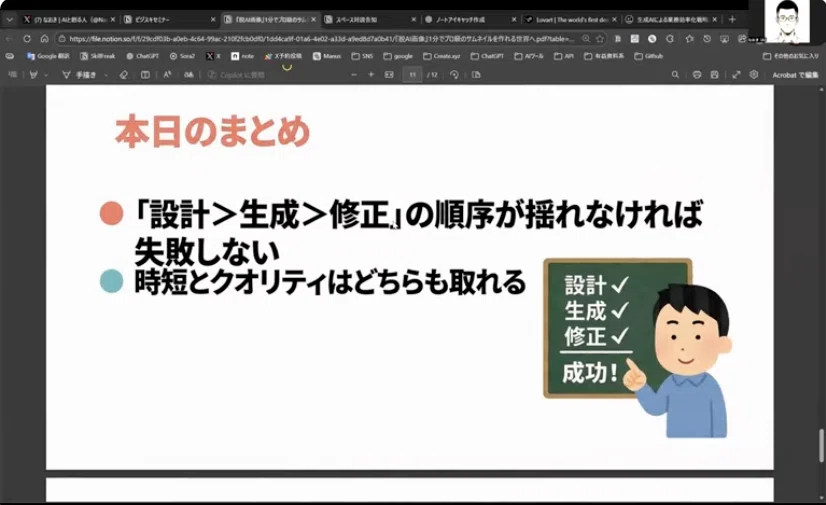Click the Acrobat で編集 button
This screenshot has width=826, height=505.
[x=796, y=75]
